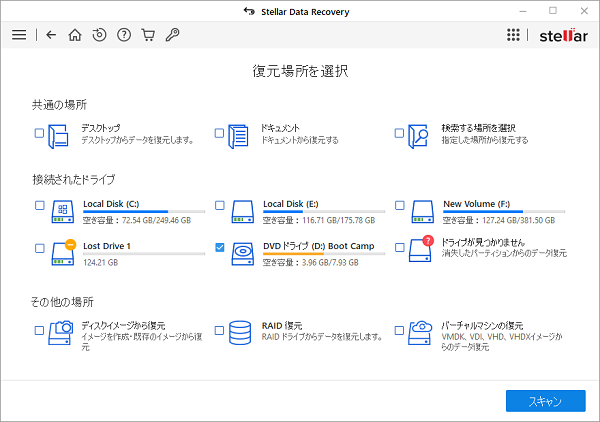600x422 pixels.
Task: Click the ディスクイメージから復元 title text
Action: 123,326
